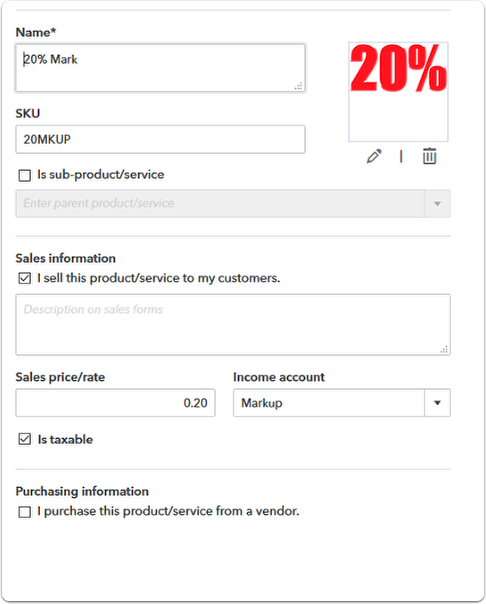The image size is (486, 604).
Task: Click the Enter parent product/service field
Action: [x=220, y=203]
